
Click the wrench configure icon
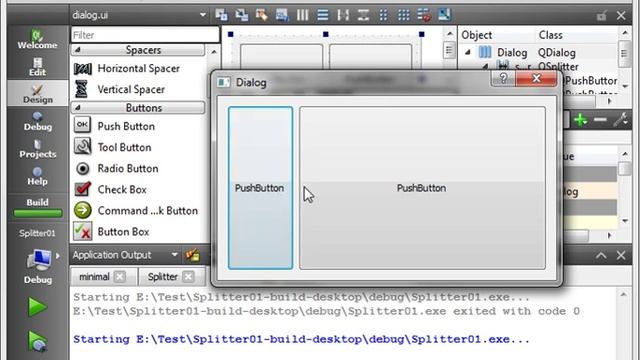[x=621, y=120]
